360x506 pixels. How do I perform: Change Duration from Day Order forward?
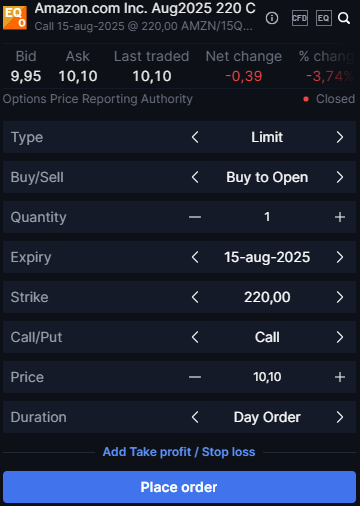[x=340, y=417]
